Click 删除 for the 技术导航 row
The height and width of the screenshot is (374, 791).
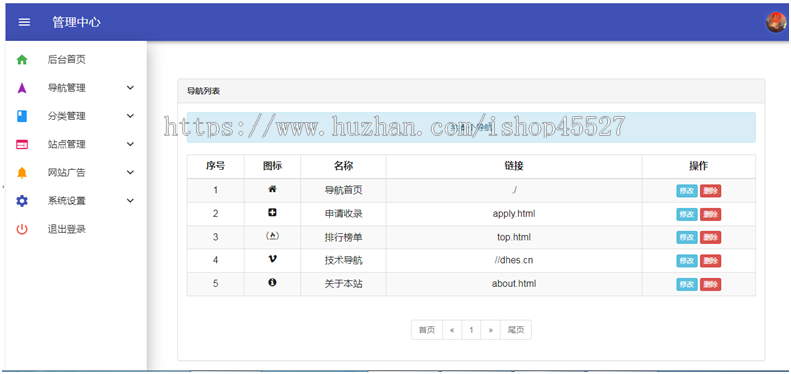click(x=710, y=261)
